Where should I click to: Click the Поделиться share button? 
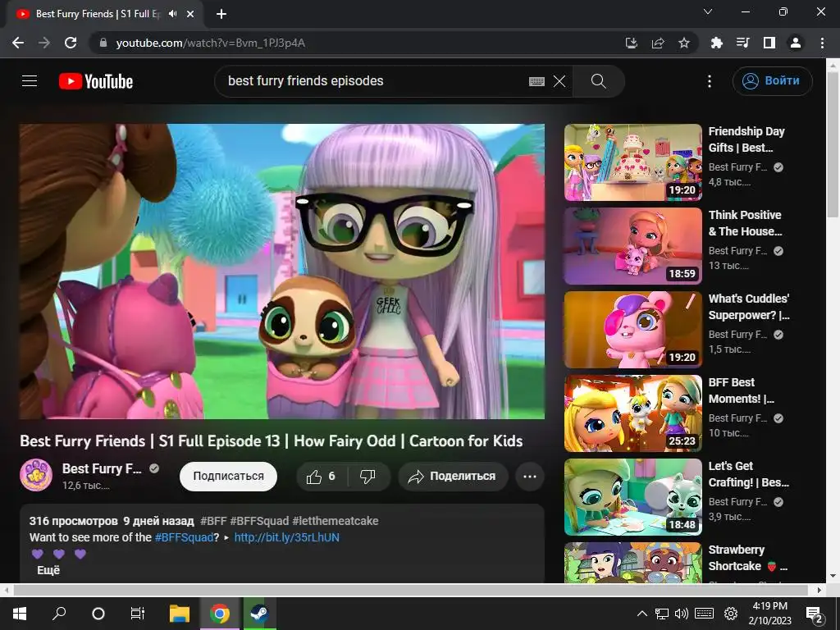click(453, 477)
